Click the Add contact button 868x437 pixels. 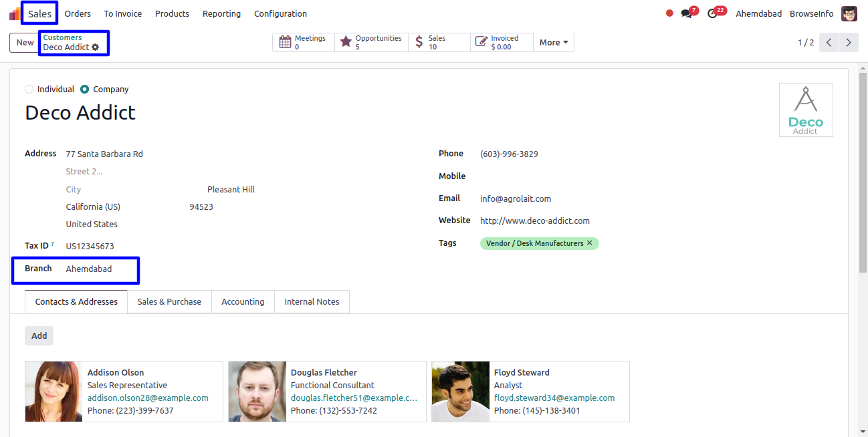(39, 335)
